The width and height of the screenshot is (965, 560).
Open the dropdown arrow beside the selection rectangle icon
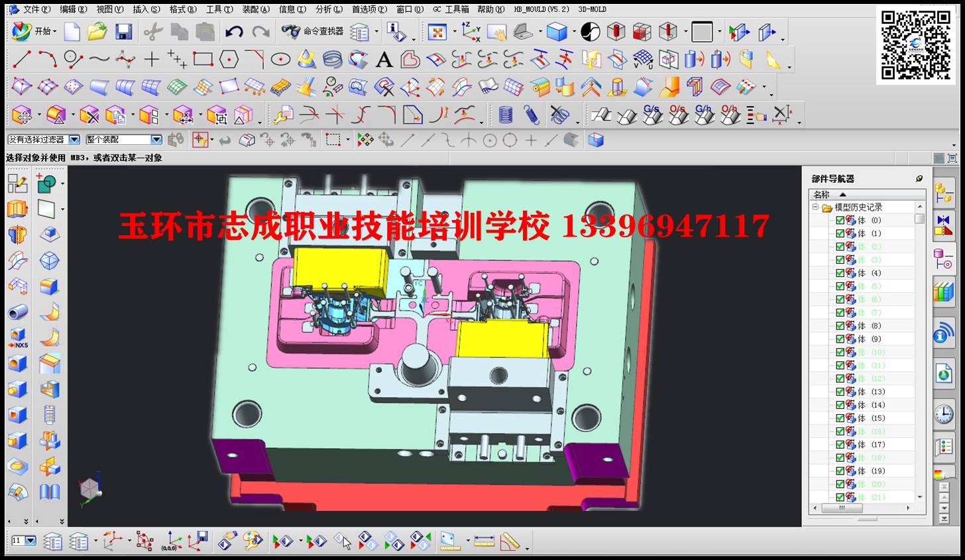coord(349,140)
